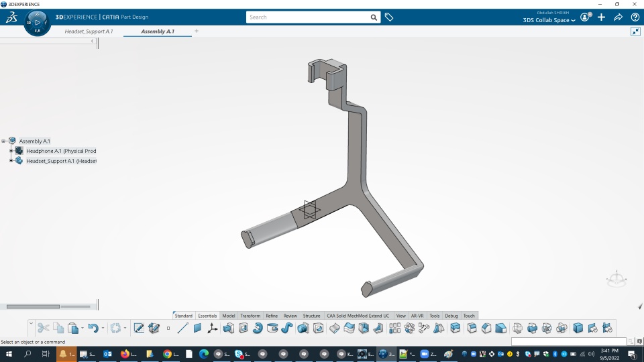Open the Help question mark icon
Screen dimensions: 644x362
[x=635, y=17]
